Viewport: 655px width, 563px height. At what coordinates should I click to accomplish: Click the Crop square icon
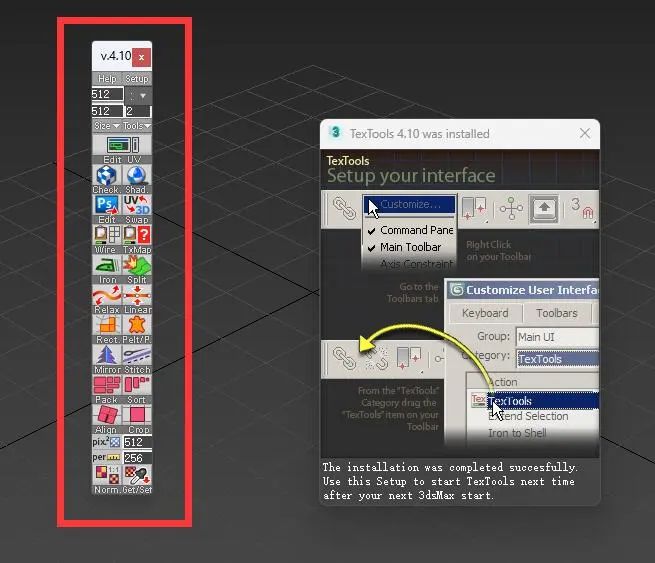137,415
